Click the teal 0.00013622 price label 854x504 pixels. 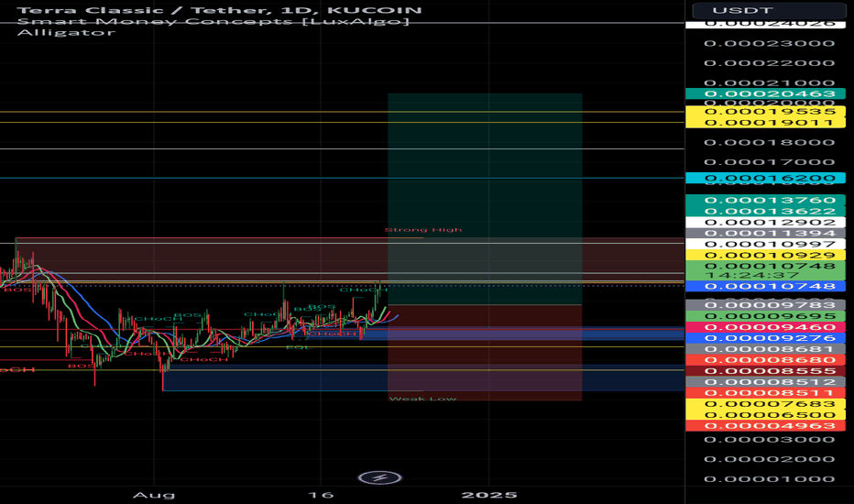point(766,211)
